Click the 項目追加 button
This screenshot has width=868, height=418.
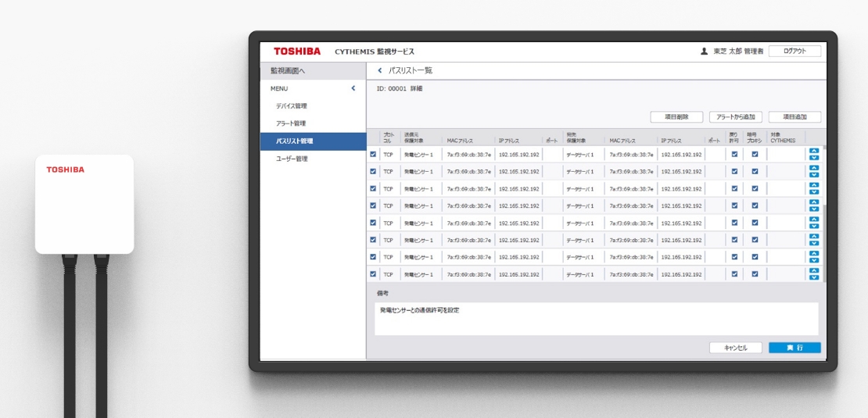click(x=794, y=117)
